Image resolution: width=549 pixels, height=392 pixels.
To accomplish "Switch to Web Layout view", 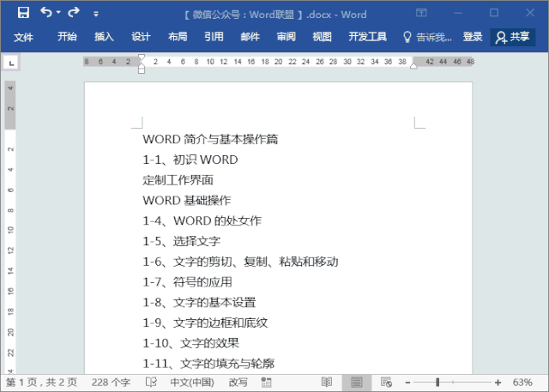I will pos(386,383).
